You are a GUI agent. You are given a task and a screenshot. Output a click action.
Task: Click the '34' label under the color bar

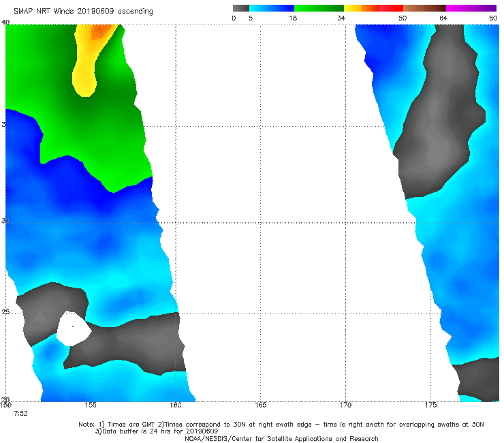click(x=341, y=18)
